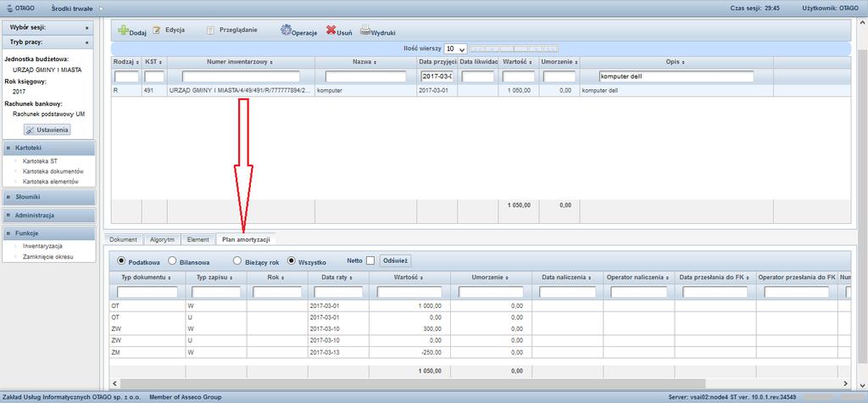Click the Edycja pencil icon
The width and height of the screenshot is (868, 403).
click(157, 30)
